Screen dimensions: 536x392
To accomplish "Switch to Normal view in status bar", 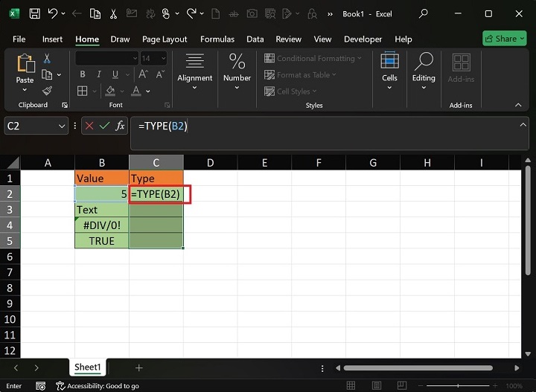I will (351, 386).
